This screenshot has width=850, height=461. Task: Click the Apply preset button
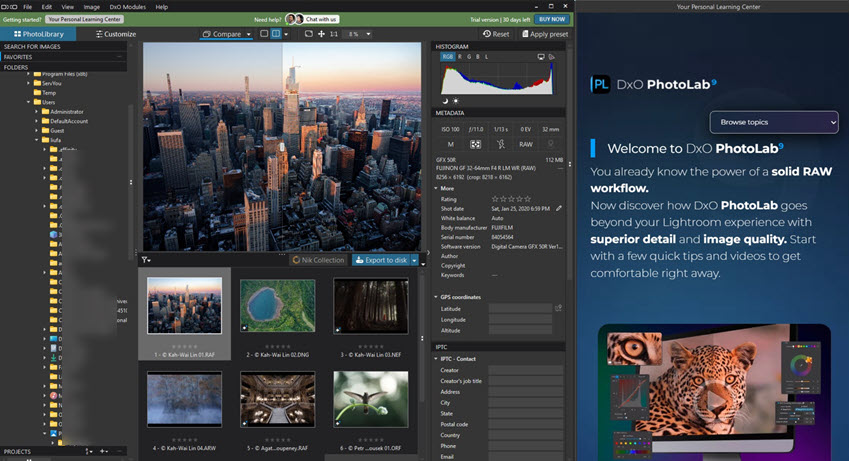coord(545,34)
